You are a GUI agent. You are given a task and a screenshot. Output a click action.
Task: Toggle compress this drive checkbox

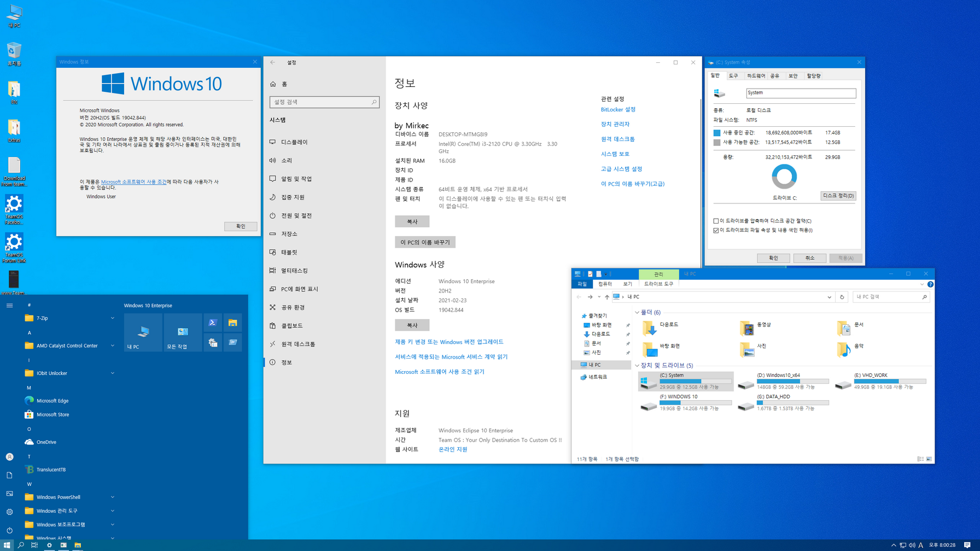click(x=716, y=221)
